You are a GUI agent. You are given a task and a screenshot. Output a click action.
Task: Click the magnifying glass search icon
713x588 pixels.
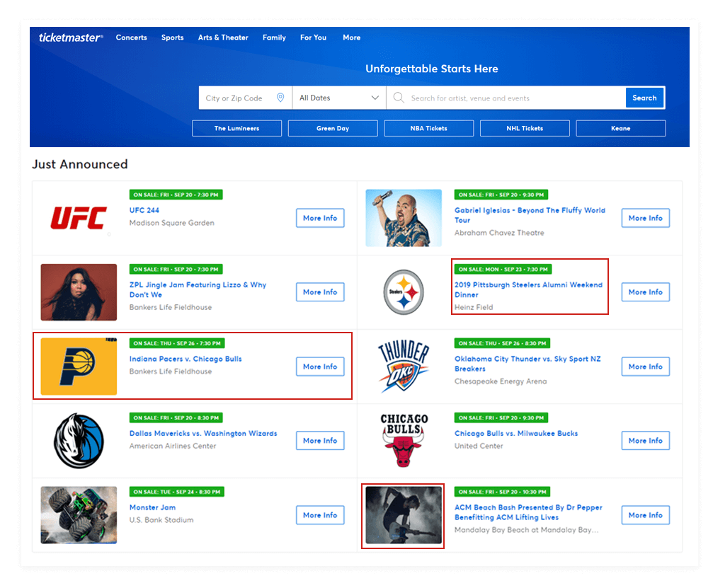pos(399,98)
